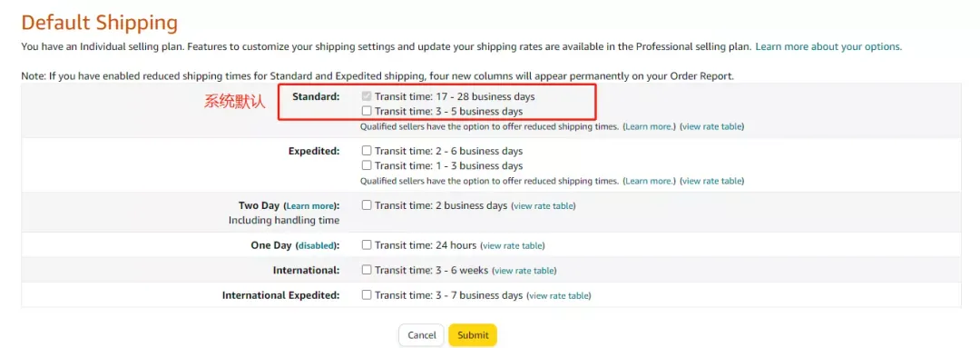Enable International 3 - 6 weeks shipping

(367, 271)
